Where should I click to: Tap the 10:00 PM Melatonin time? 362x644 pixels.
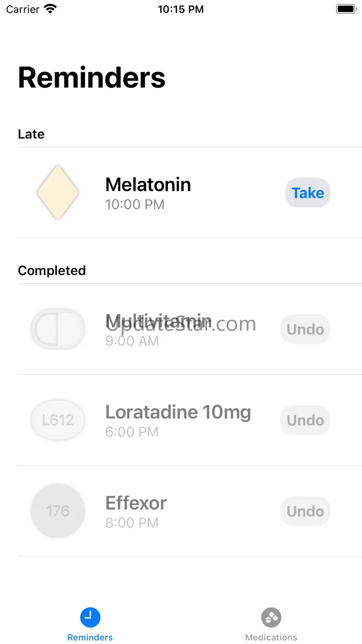135,204
